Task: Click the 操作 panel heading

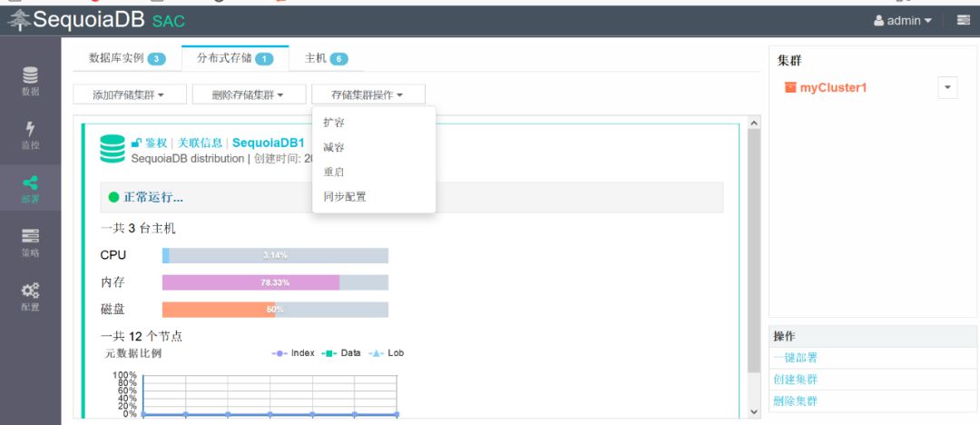Action: 784,337
